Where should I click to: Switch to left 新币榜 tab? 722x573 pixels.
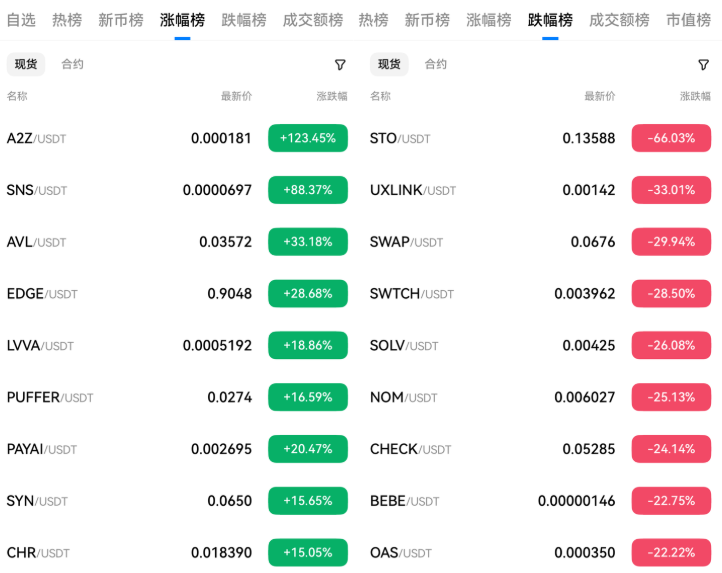click(x=121, y=20)
